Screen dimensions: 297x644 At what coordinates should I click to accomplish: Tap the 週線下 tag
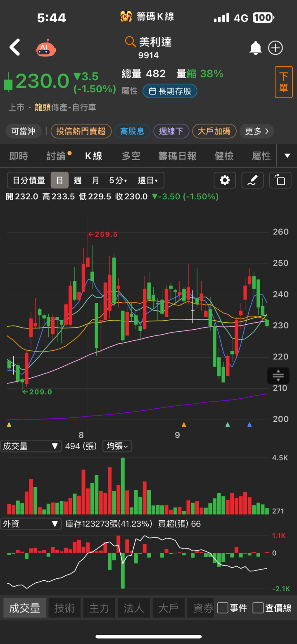(x=171, y=131)
